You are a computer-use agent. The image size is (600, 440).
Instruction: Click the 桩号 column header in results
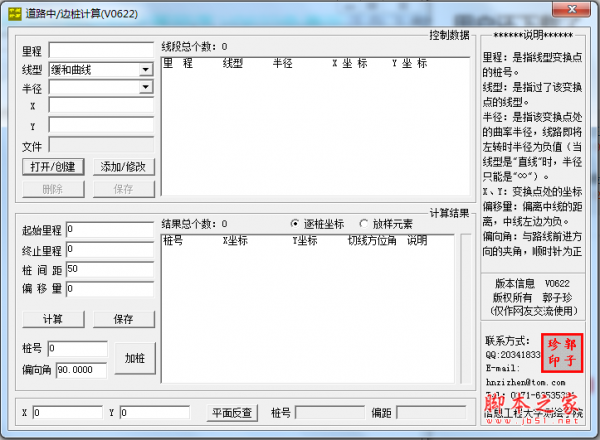173,241
